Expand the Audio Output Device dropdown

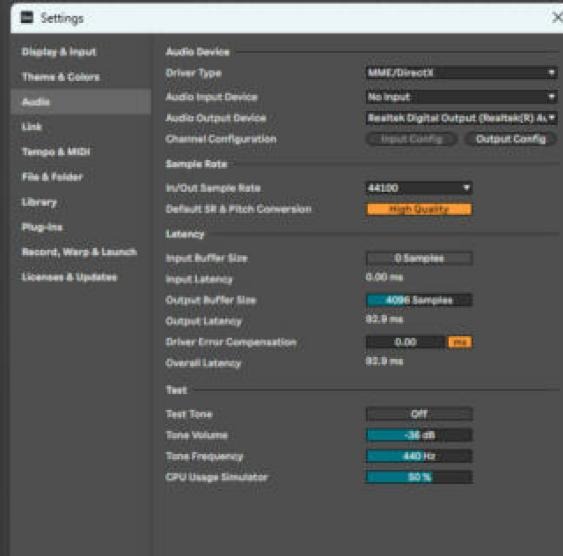click(x=461, y=118)
